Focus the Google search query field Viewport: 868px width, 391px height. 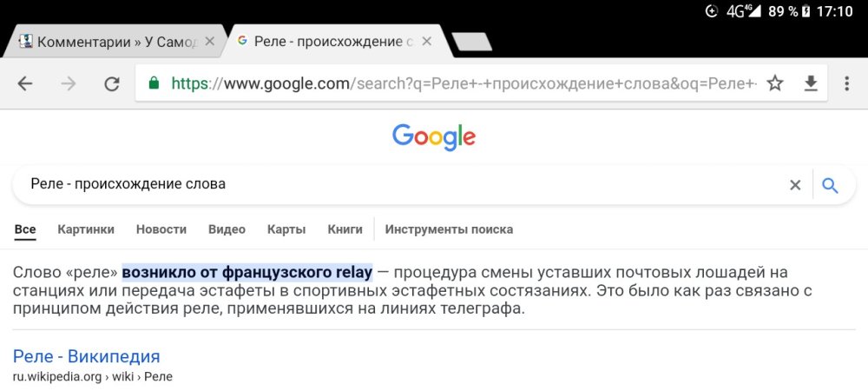click(391, 185)
